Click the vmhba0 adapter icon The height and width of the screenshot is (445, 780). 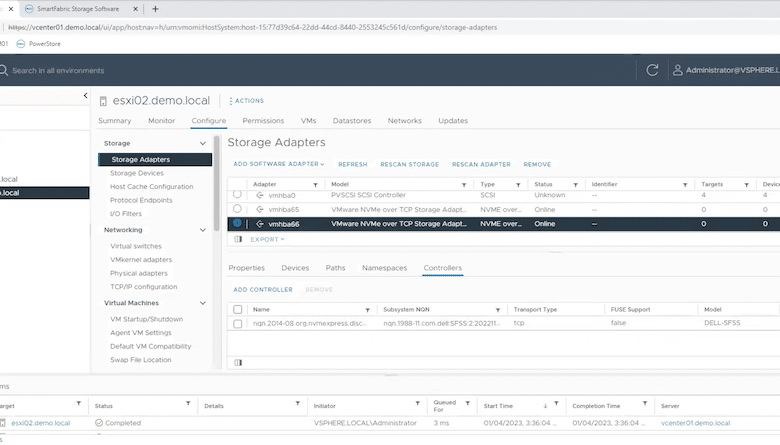click(x=260, y=195)
